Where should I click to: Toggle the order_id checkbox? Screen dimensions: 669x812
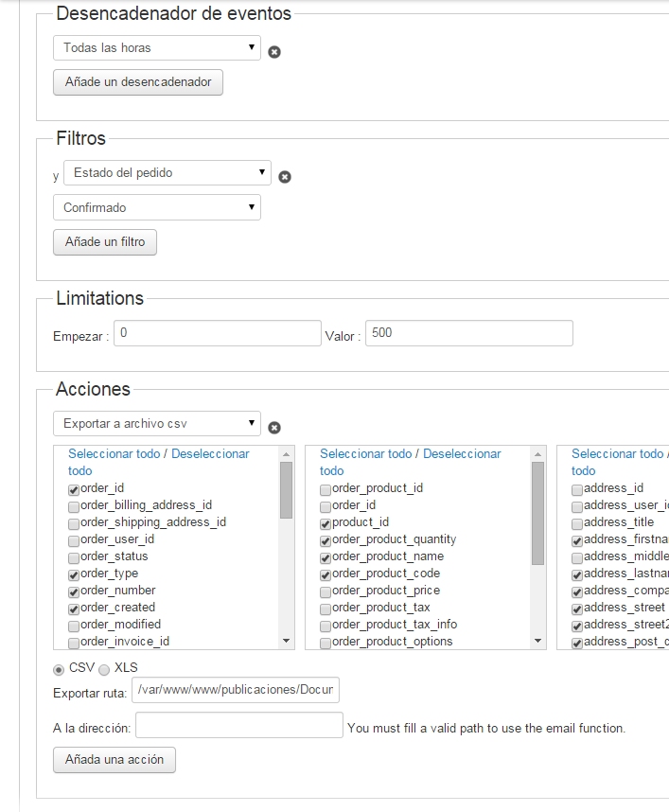tap(74, 489)
